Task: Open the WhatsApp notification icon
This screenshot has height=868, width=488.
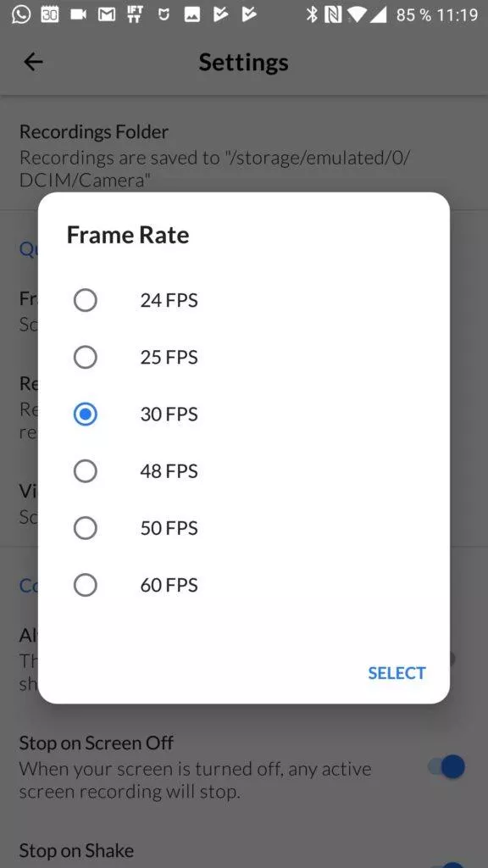Action: [21, 14]
